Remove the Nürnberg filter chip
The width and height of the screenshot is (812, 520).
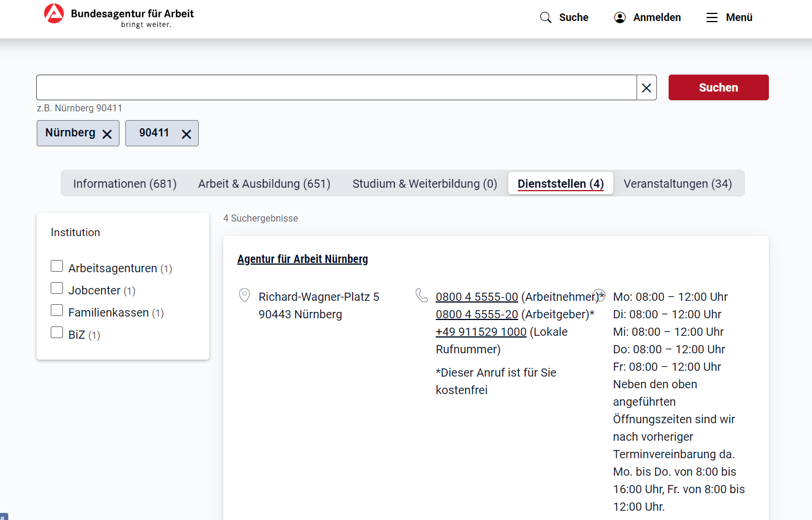point(107,134)
